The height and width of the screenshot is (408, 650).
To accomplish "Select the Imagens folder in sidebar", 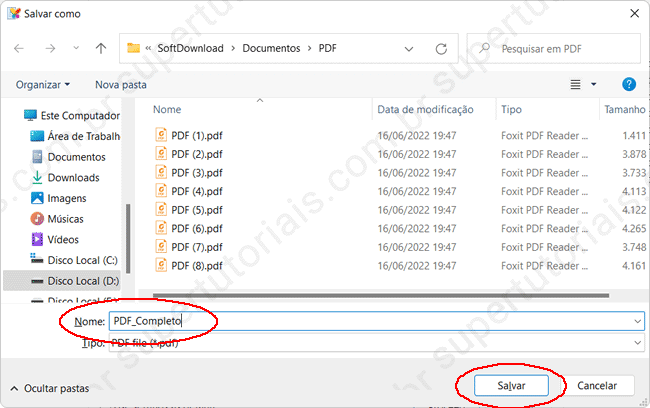I will [x=67, y=198].
